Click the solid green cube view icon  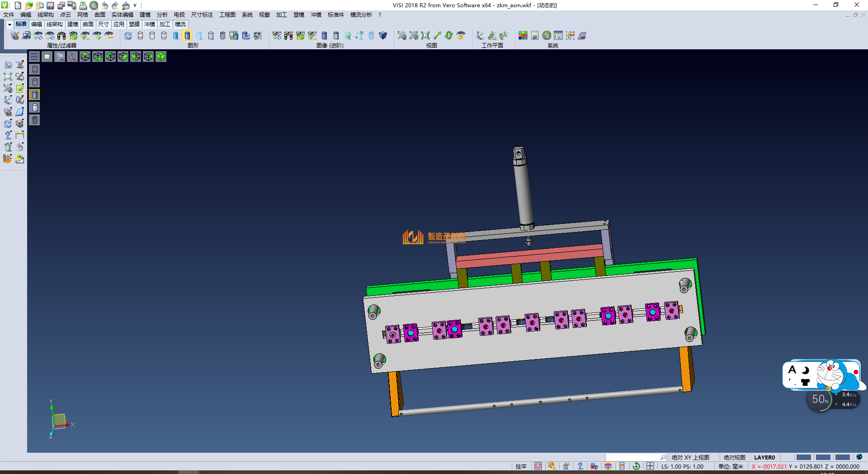coord(161,57)
